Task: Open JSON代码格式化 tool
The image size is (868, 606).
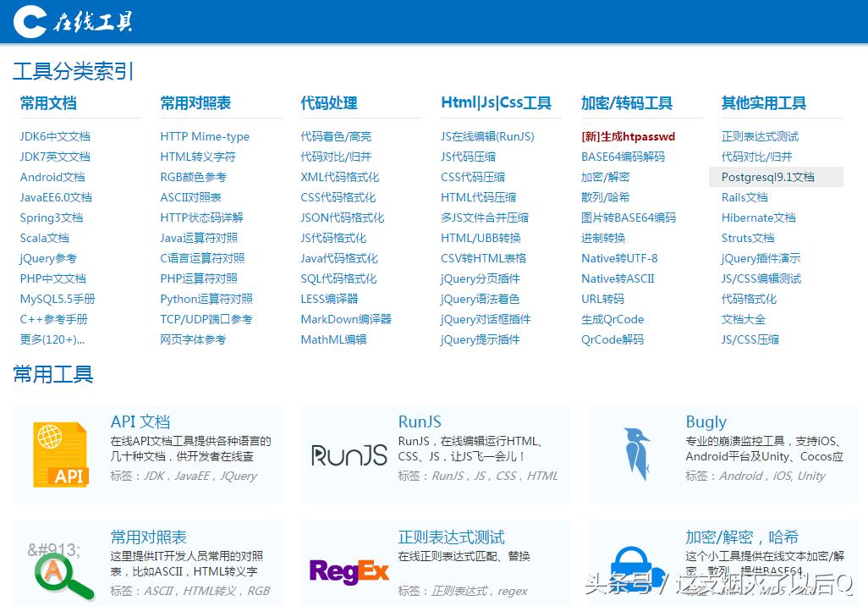Action: (x=342, y=218)
